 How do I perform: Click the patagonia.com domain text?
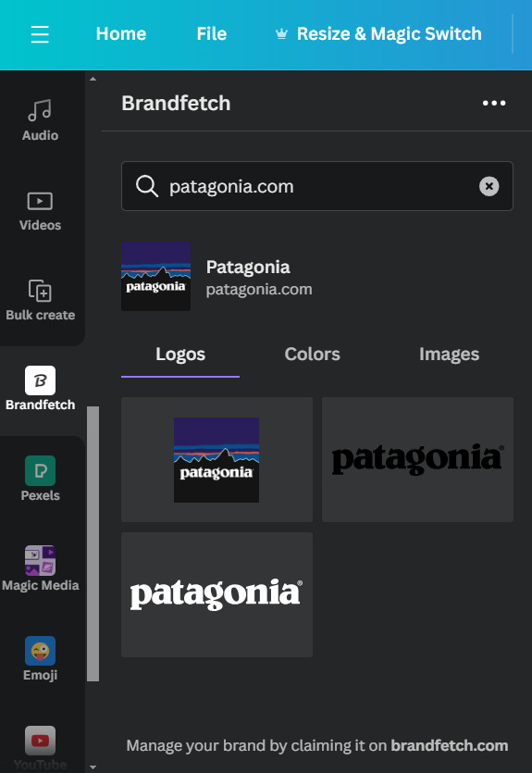coord(259,289)
